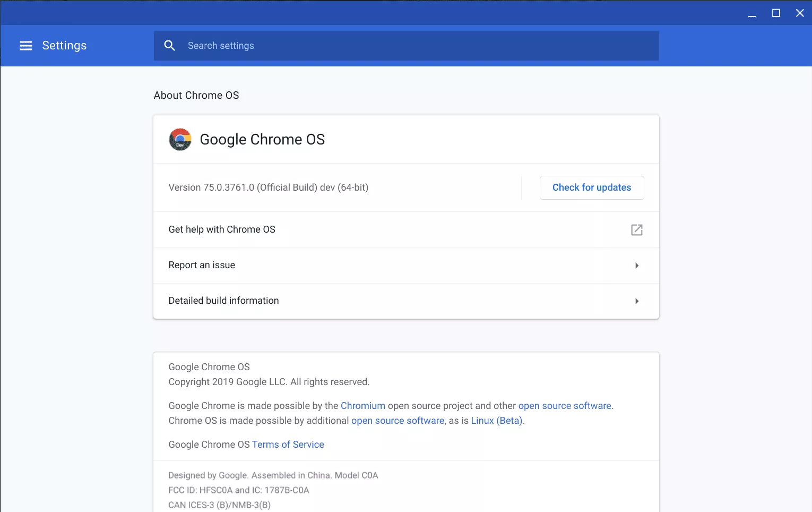
Task: Focus the Search settings field
Action: pyautogui.click(x=414, y=46)
